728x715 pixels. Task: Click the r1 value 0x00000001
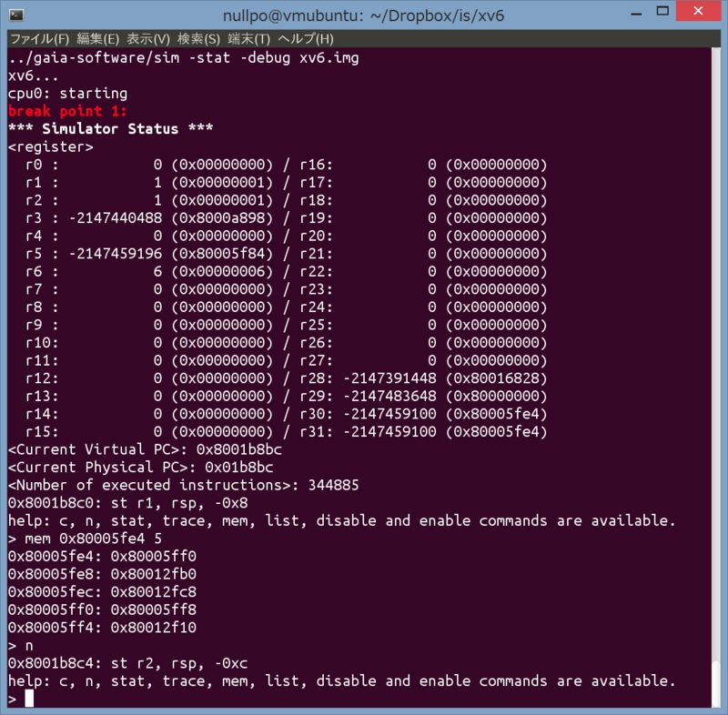tap(222, 182)
